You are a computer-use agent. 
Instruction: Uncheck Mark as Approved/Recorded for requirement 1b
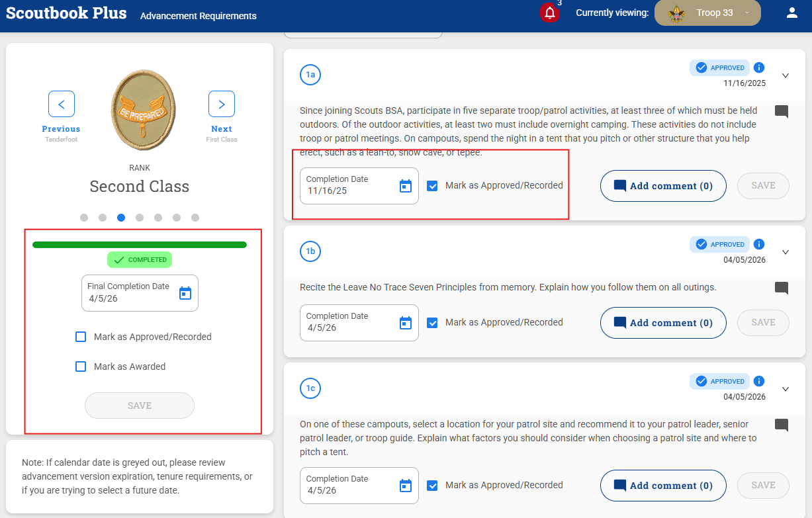point(432,323)
